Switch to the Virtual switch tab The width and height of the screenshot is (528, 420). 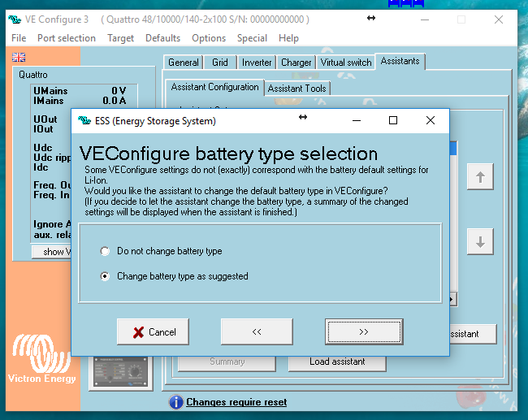pyautogui.click(x=346, y=63)
